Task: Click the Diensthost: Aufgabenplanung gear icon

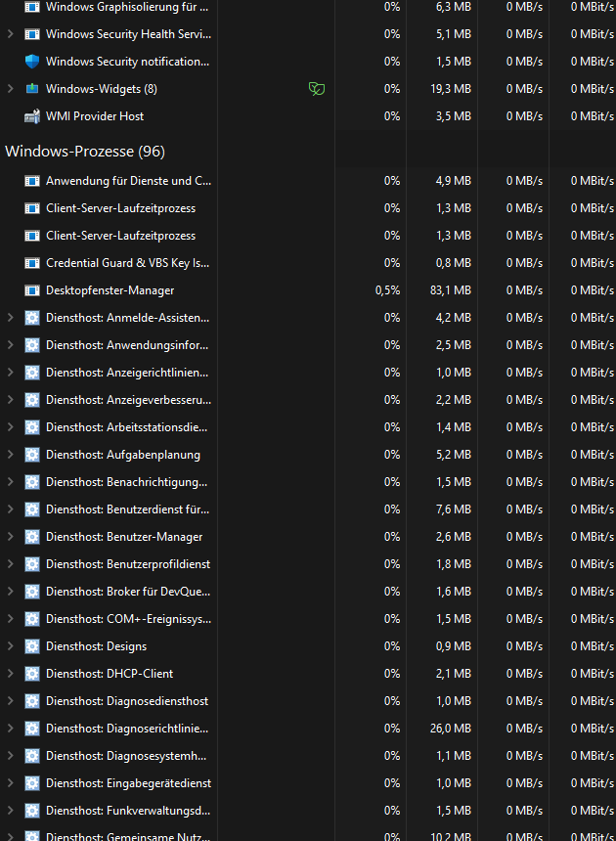Action: coord(32,455)
